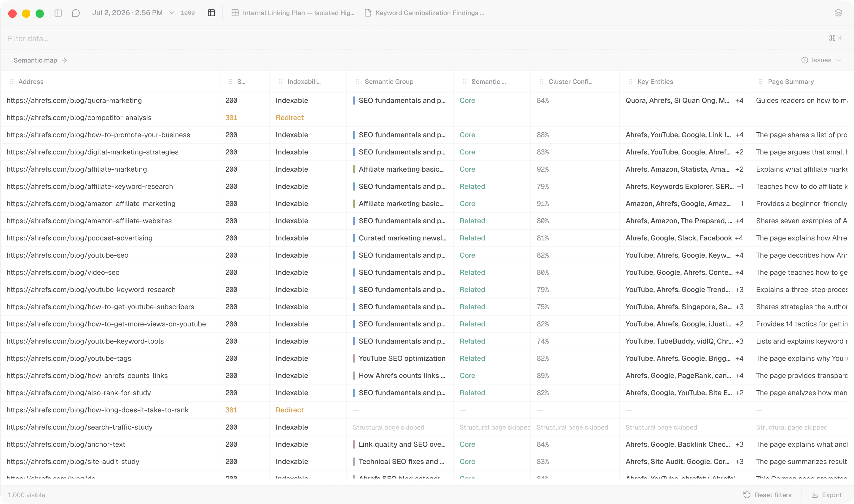
Task: Select the table view icon
Action: (x=211, y=13)
